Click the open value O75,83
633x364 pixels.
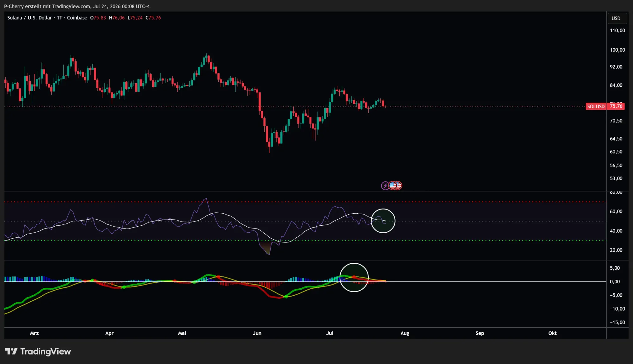coord(98,18)
